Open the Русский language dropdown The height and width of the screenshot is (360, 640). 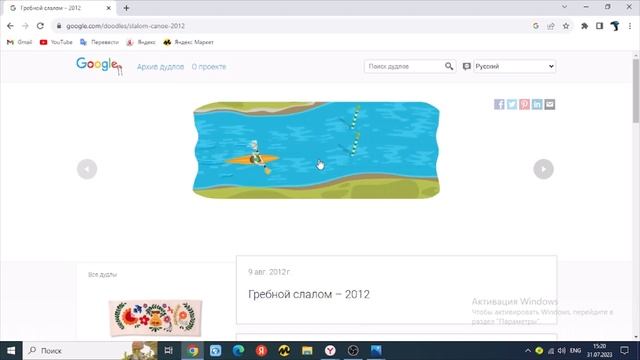coord(514,66)
